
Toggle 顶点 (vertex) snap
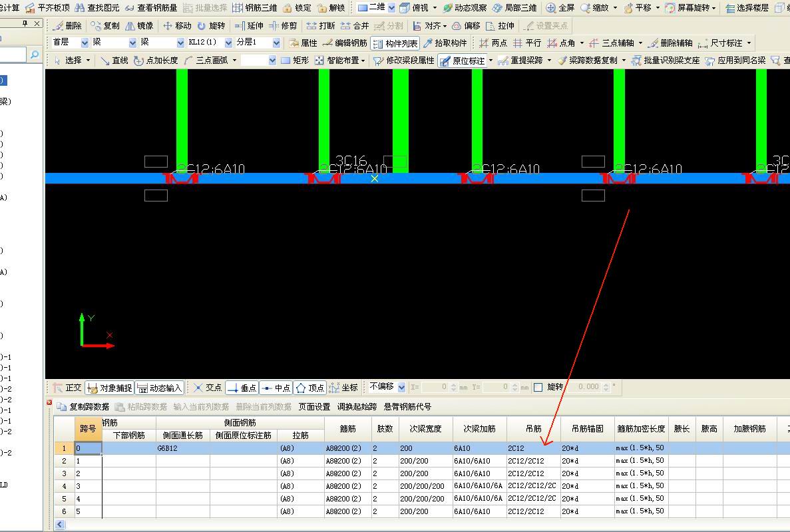point(310,388)
